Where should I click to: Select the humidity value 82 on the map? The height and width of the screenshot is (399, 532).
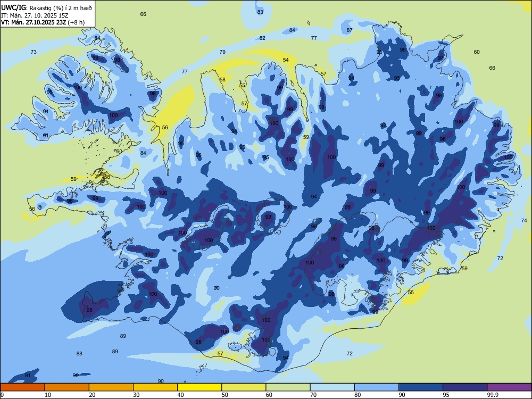point(262,38)
